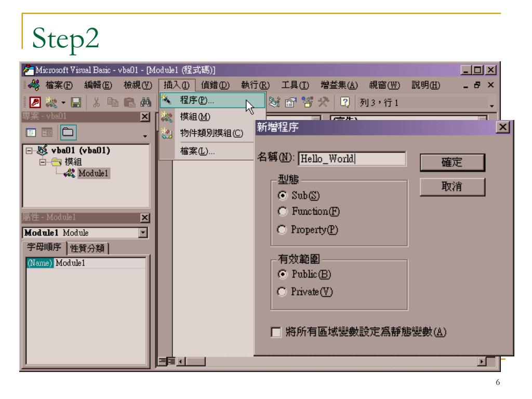Viewport: 532px width, 399px height.
Task: Select Private(V) scope radio button
Action: 282,292
